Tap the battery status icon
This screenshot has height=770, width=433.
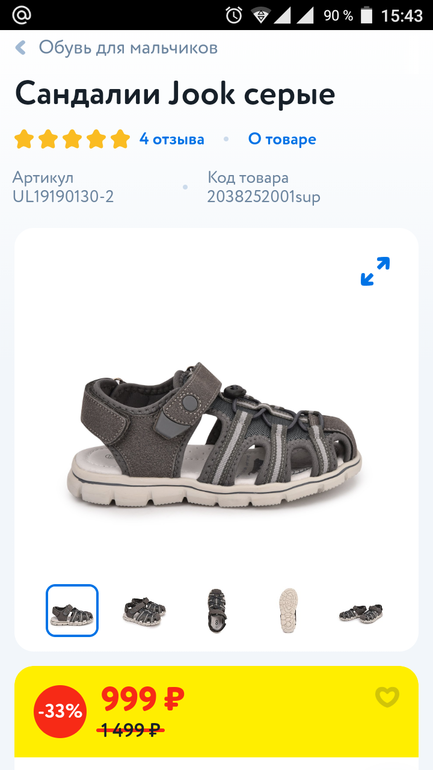(x=366, y=15)
